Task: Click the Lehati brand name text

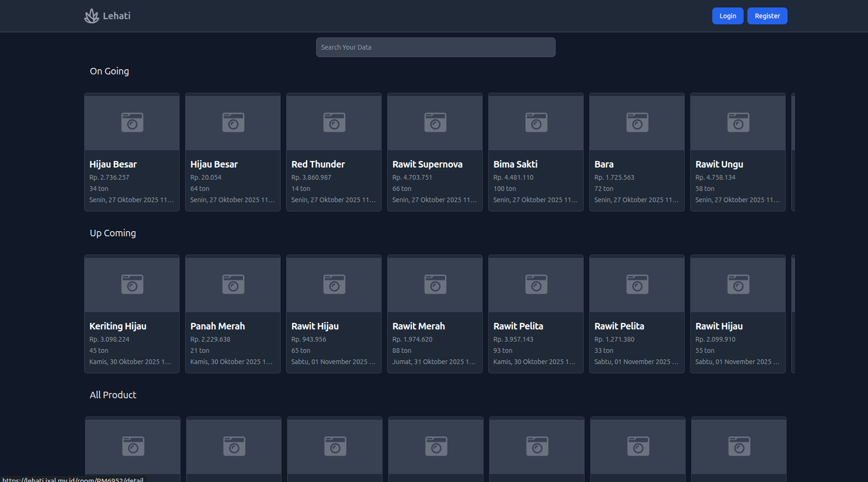Action: coord(116,16)
